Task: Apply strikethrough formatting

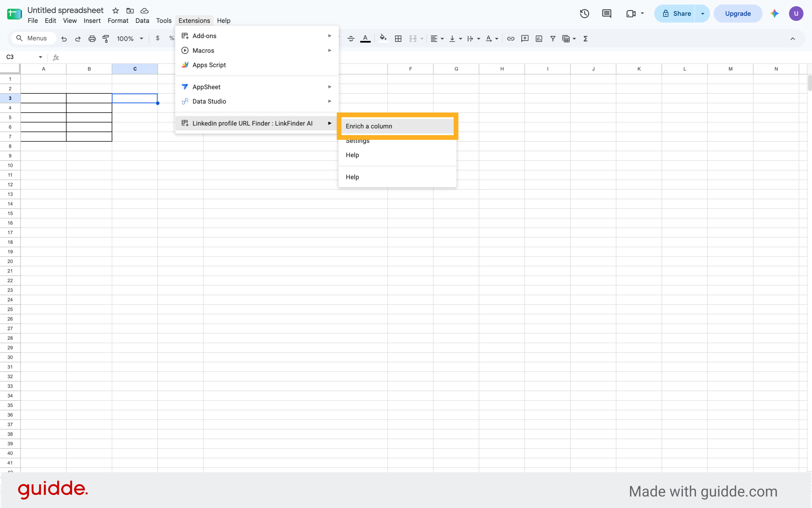Action: [351, 39]
